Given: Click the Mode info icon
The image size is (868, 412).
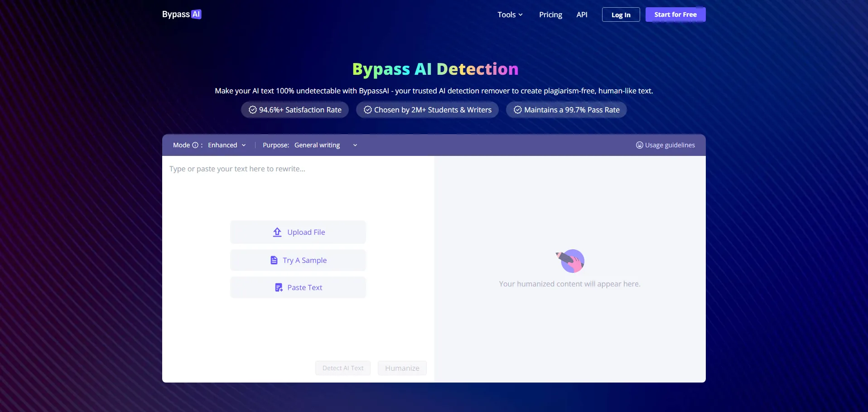Looking at the screenshot, I should point(195,145).
